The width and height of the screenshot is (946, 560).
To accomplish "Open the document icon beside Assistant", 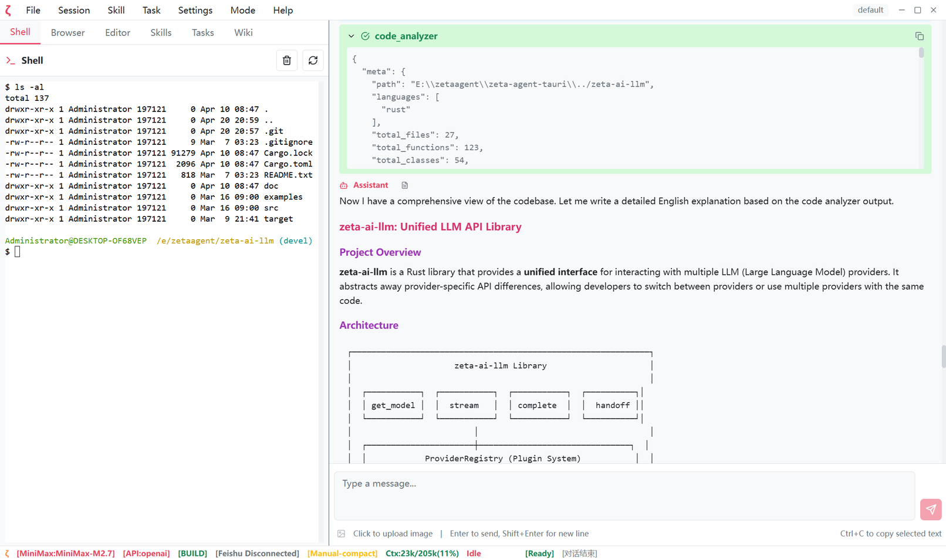I will point(404,185).
